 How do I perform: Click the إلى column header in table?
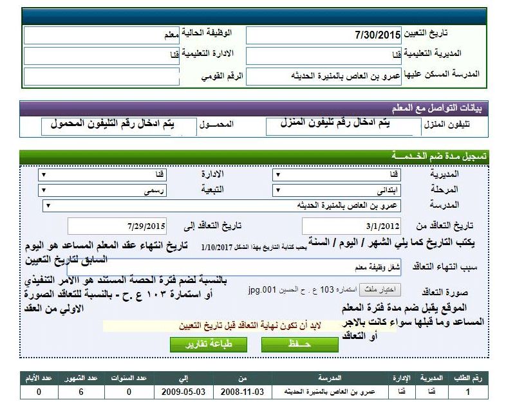pyautogui.click(x=183, y=378)
